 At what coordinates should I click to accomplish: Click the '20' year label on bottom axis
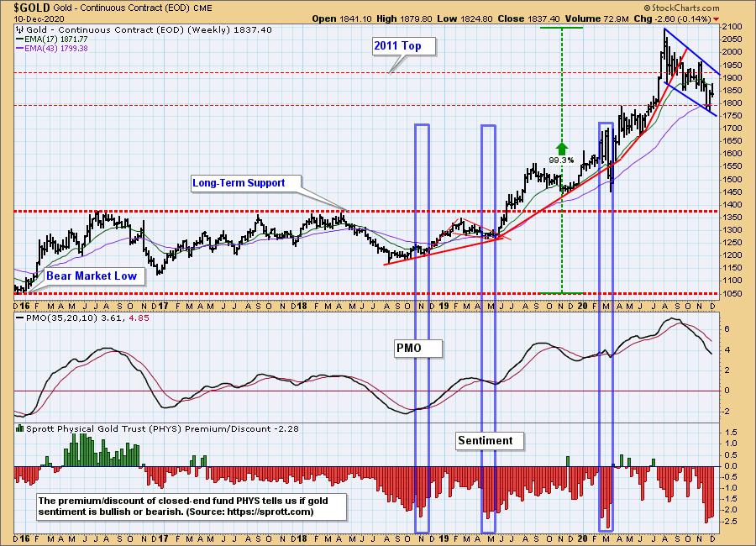pyautogui.click(x=582, y=538)
